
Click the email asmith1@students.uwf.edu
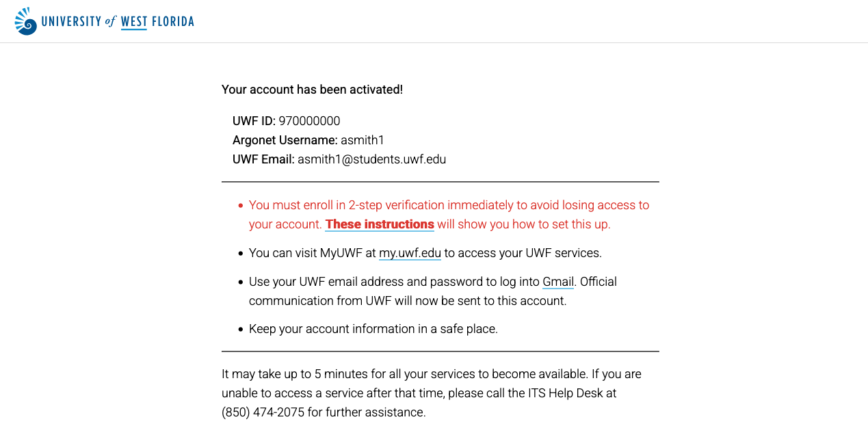(x=371, y=159)
